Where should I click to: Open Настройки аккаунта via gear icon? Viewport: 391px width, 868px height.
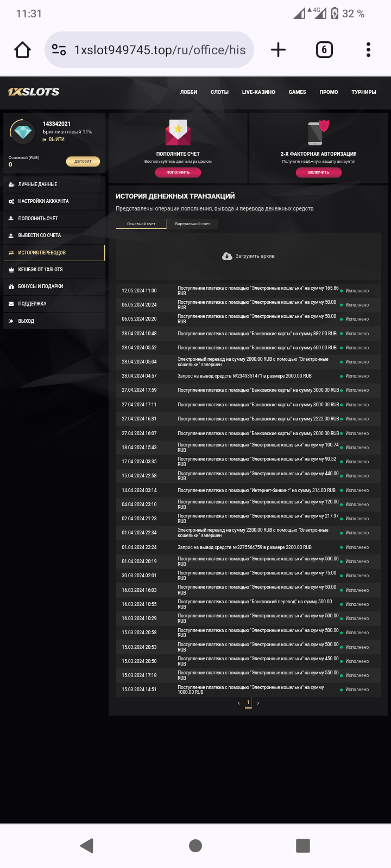coord(12,201)
